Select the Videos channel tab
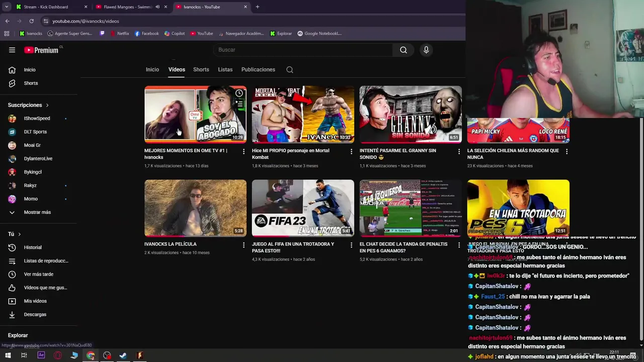Screen dimensions: 644x362 177,70
